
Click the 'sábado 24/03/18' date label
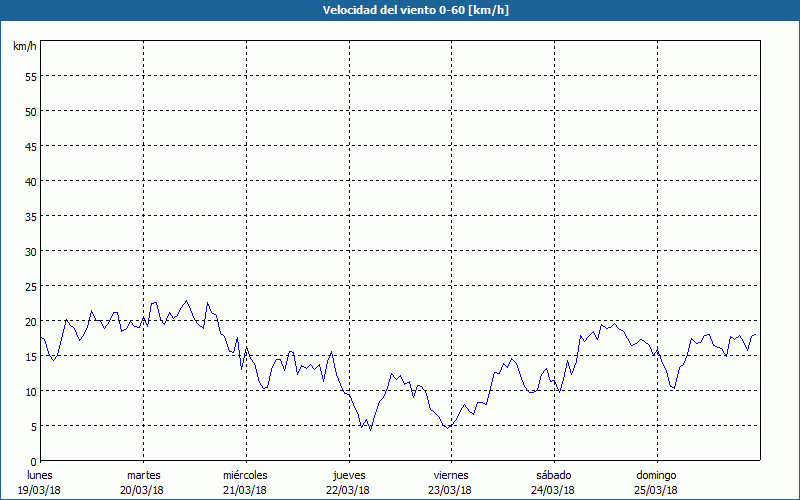point(553,482)
